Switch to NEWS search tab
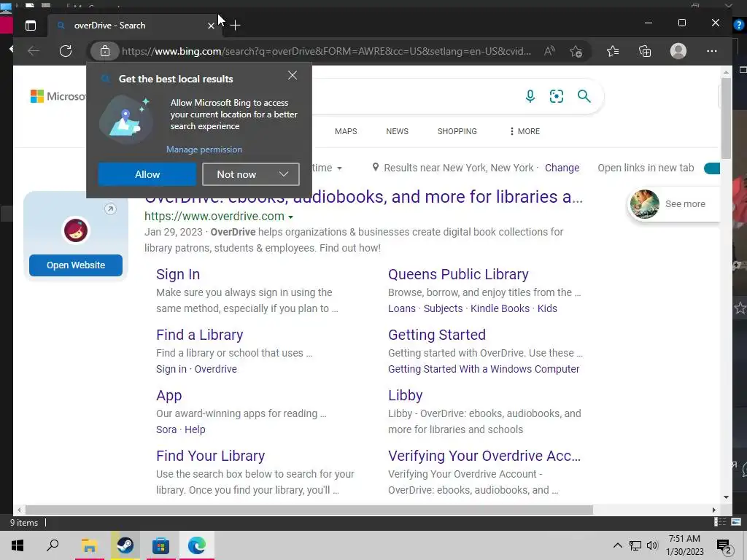Viewport: 747px width, 560px height. pyautogui.click(x=398, y=131)
